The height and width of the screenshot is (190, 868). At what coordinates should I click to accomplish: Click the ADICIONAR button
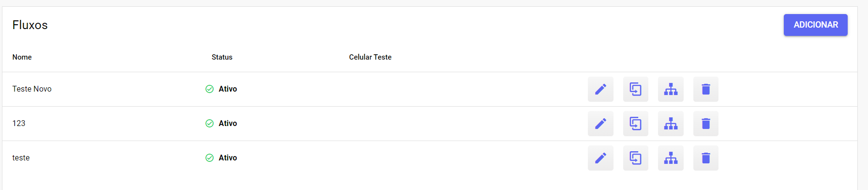tap(816, 25)
